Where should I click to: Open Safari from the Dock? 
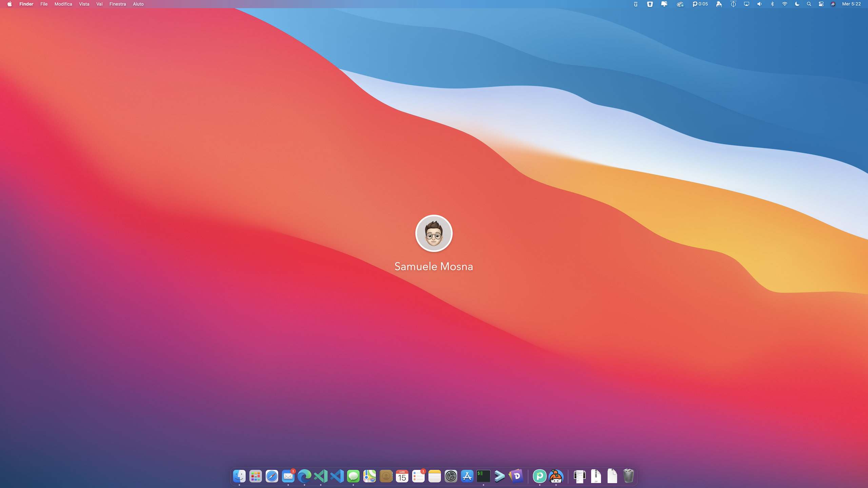pos(272,476)
